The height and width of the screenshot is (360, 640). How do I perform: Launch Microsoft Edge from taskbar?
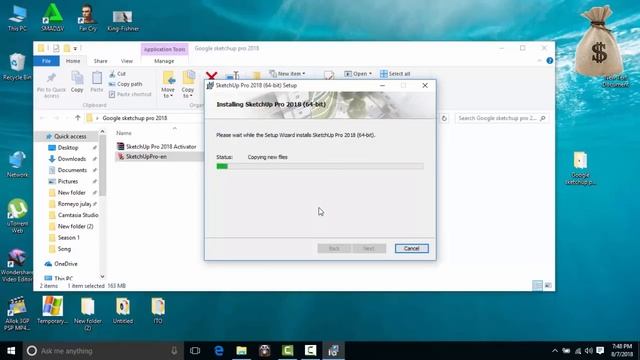(x=219, y=351)
